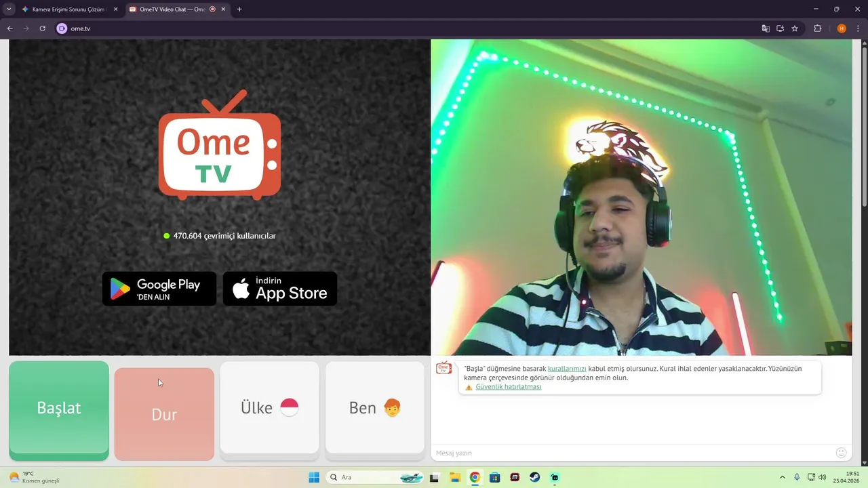Open the Ülke country selector
Image resolution: width=868 pixels, height=488 pixels.
coord(269,407)
